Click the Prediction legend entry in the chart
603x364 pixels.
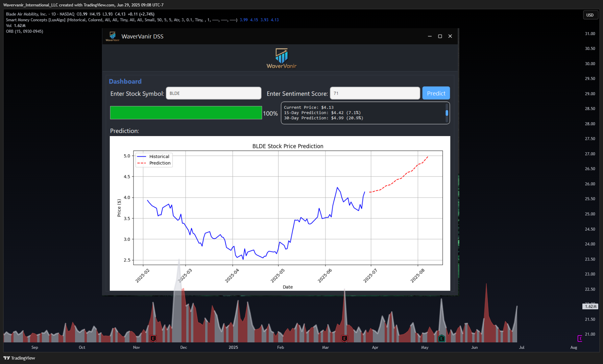tap(154, 163)
